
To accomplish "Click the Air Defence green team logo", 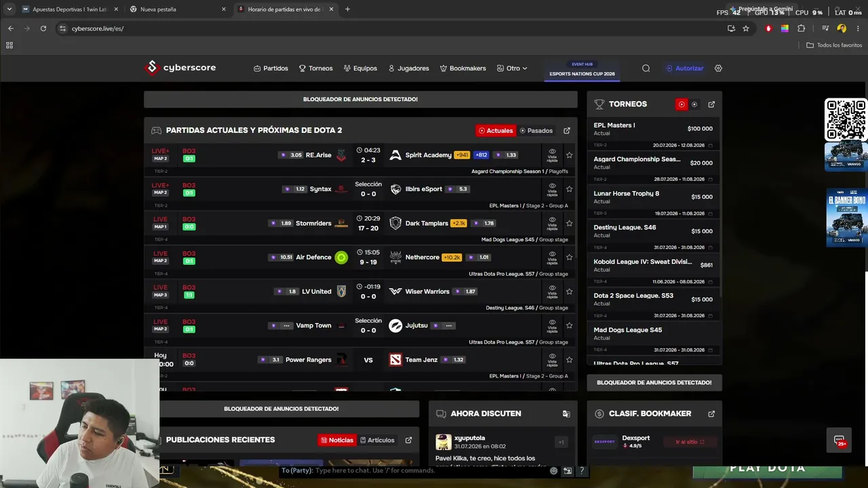I will 341,258.
